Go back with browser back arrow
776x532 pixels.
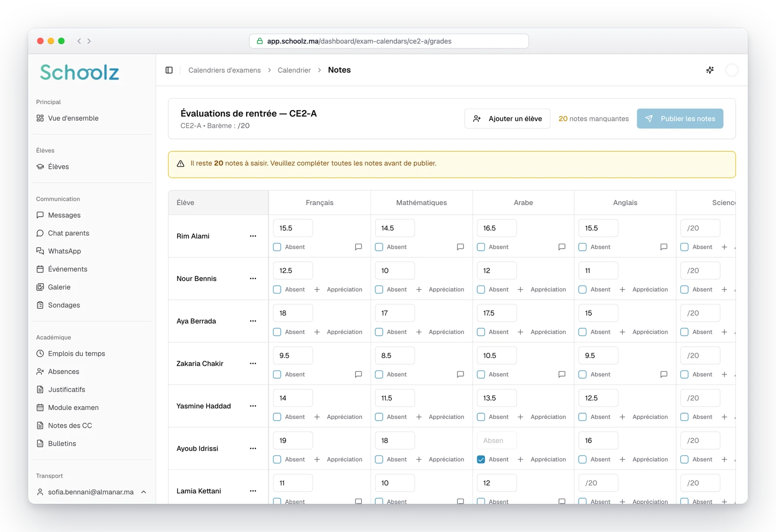[x=79, y=41]
